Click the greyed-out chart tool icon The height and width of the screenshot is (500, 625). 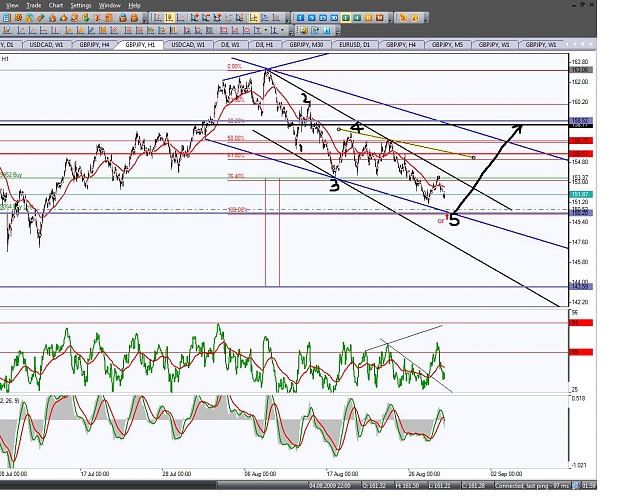228,18
